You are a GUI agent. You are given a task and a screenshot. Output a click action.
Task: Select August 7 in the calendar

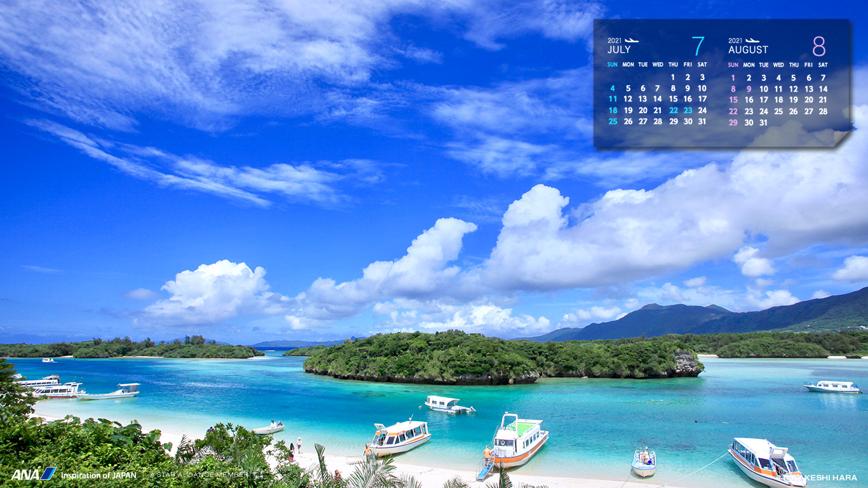(x=823, y=78)
